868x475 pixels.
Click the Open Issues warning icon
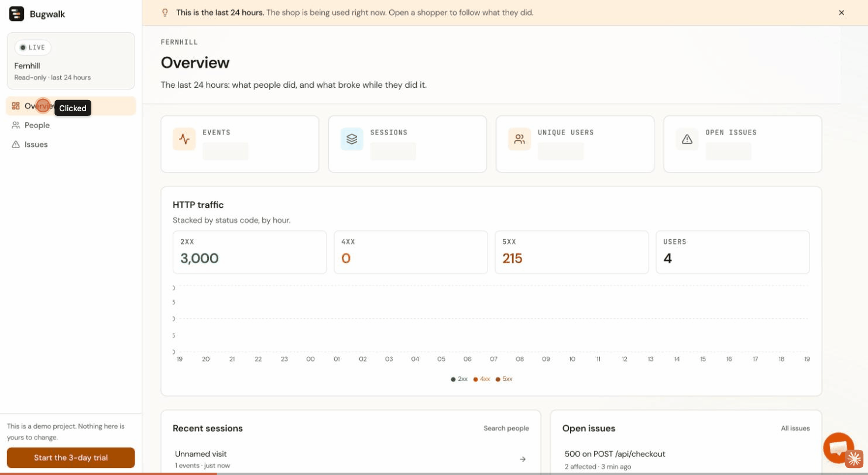pyautogui.click(x=687, y=139)
